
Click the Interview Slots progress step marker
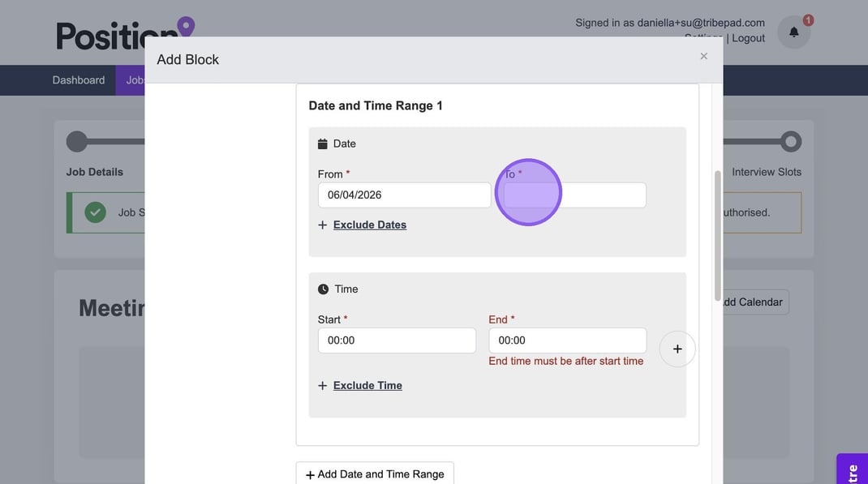click(x=790, y=142)
